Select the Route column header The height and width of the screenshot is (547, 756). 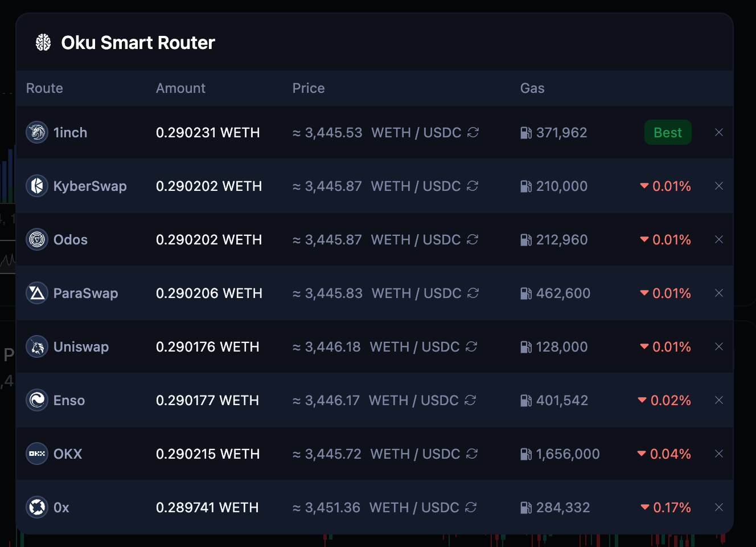44,88
